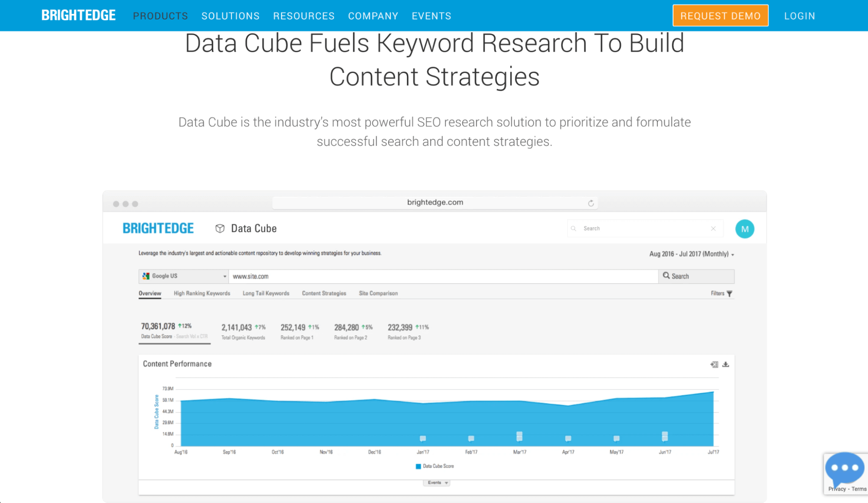The width and height of the screenshot is (868, 503).
Task: Click the Jun'17 event marker on chart
Action: pyautogui.click(x=665, y=436)
